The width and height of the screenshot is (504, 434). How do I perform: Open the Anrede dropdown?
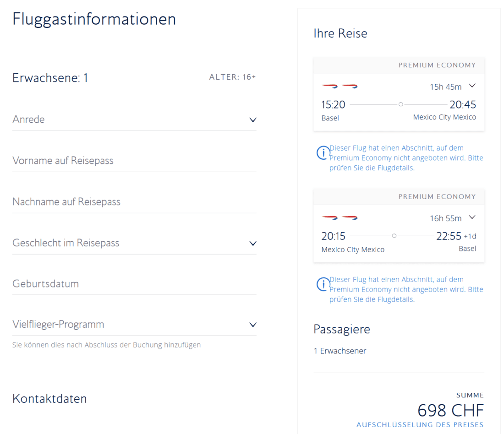[252, 120]
